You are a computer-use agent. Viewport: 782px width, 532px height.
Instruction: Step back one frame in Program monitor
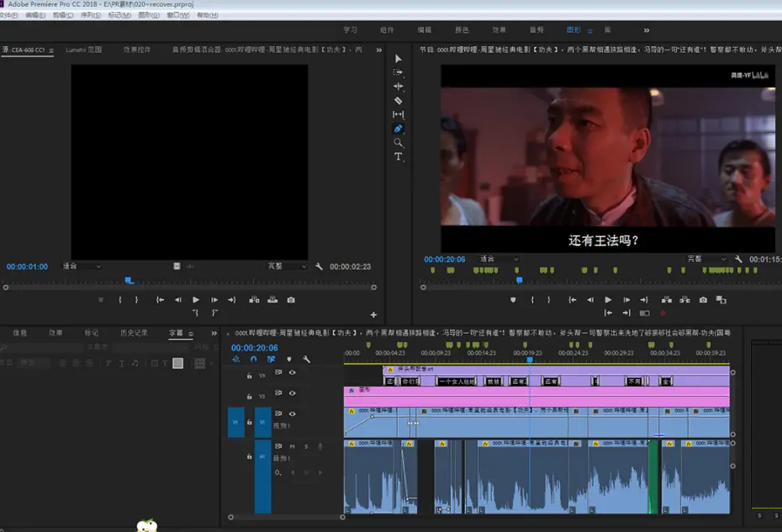590,300
